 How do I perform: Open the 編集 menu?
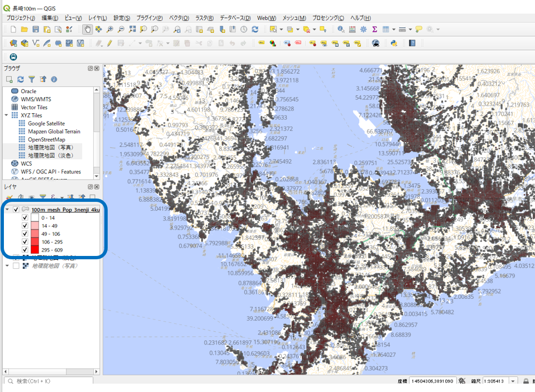[x=50, y=18]
